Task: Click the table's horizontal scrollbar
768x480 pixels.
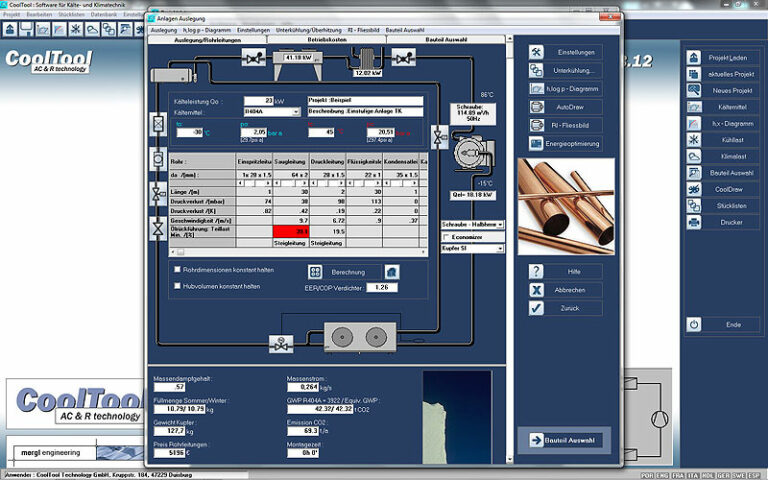Action: tap(298, 252)
